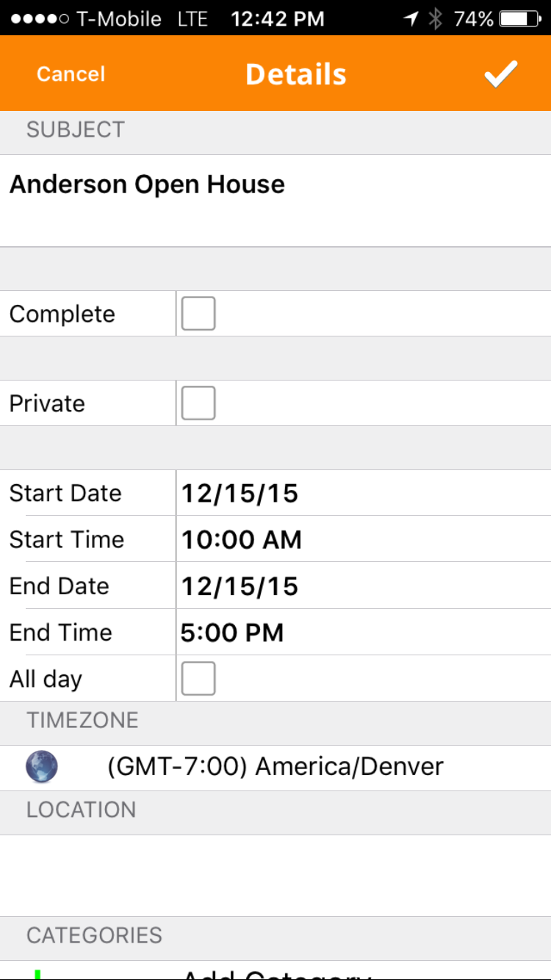551x980 pixels.
Task: Edit the subject field Anderson Open House
Action: pyautogui.click(x=275, y=201)
